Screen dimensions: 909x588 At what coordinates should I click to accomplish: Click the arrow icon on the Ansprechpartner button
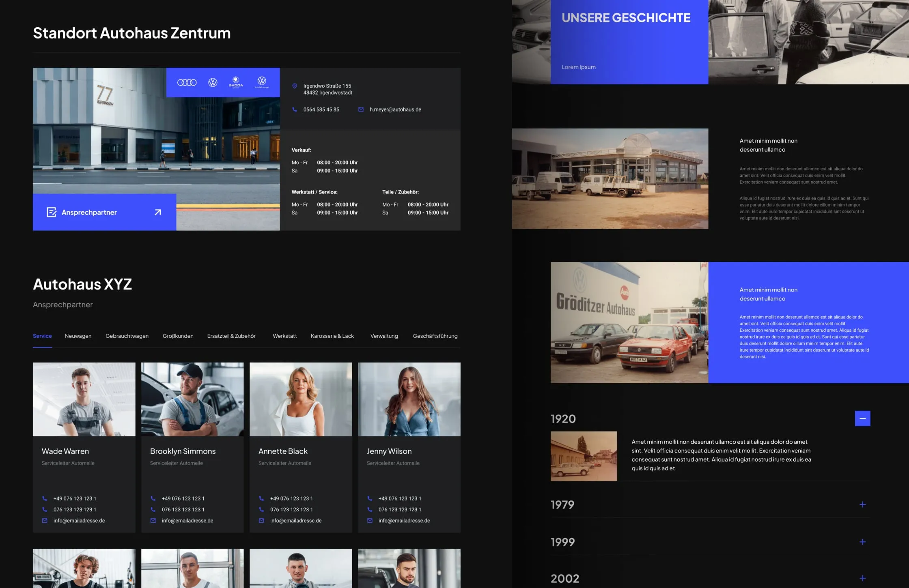(158, 212)
